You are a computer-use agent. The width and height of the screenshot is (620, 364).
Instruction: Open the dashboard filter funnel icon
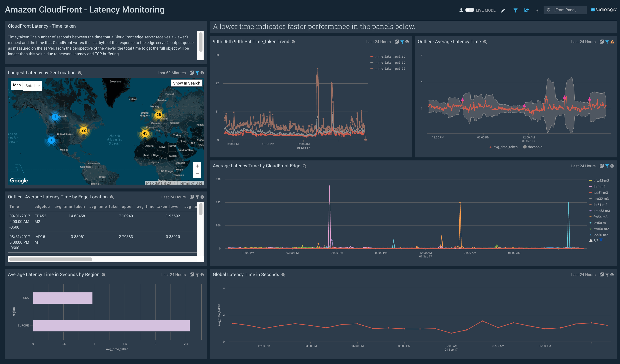click(515, 10)
